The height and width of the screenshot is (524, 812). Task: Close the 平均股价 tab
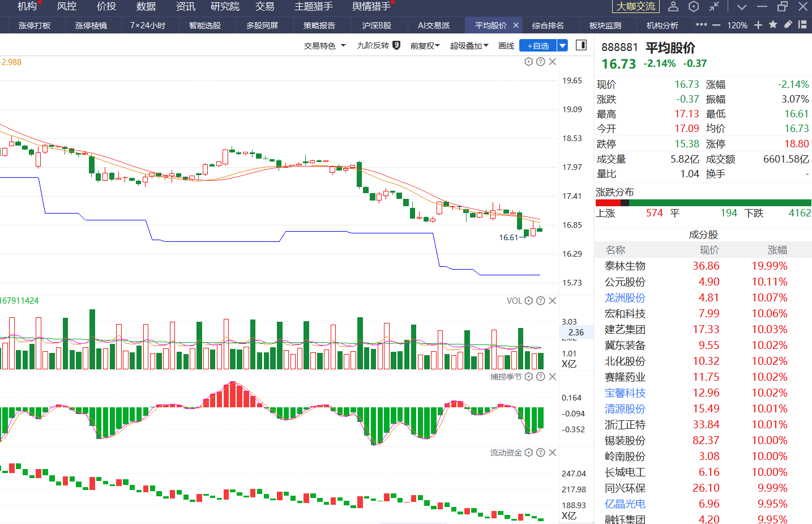coord(516,25)
